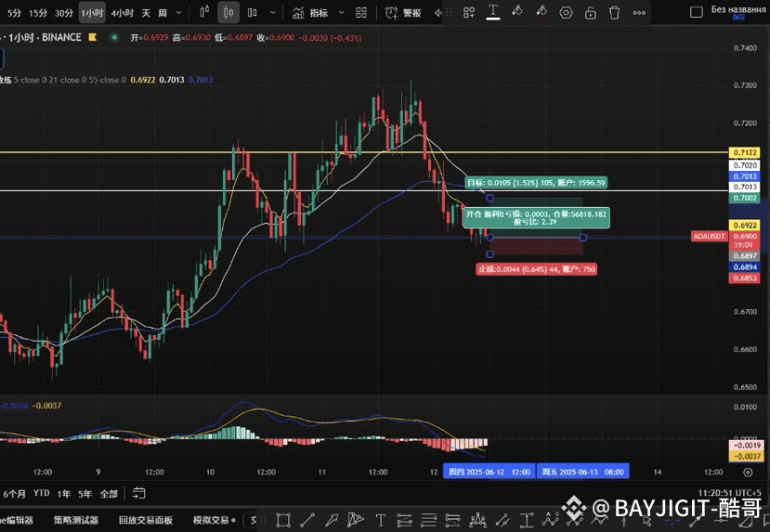Expand the indicators favorites dropdown arrow
This screenshot has height=532, width=770.
342,13
